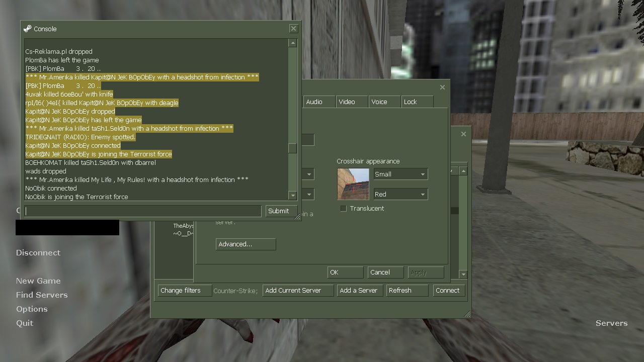Viewport: 644px width, 362px height.
Task: Open the crosshair size dropdown showing Small
Action: 400,174
